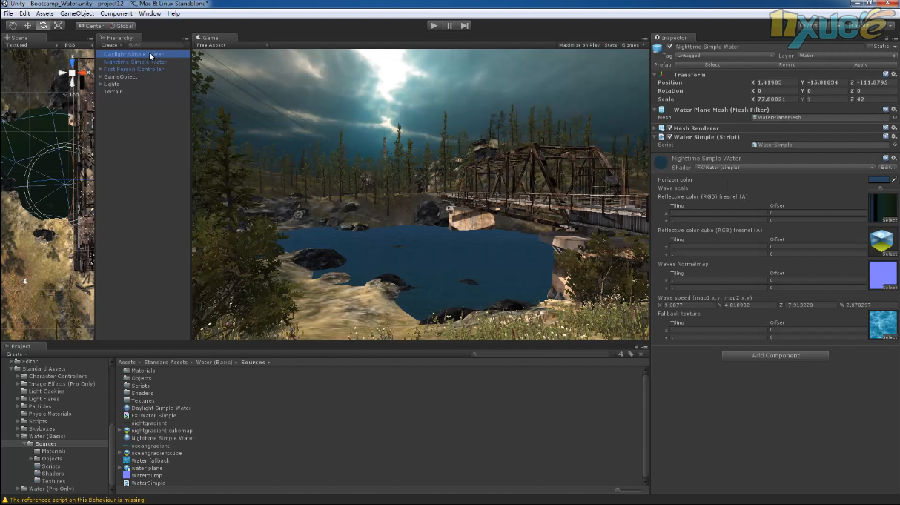
Task: Open the Horizon color swatch
Action: (879, 180)
